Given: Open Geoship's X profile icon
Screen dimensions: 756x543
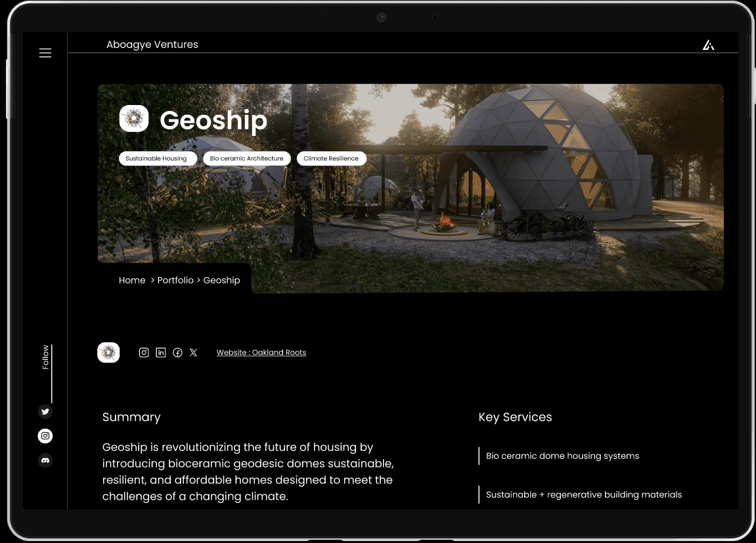Looking at the screenshot, I should (x=193, y=353).
